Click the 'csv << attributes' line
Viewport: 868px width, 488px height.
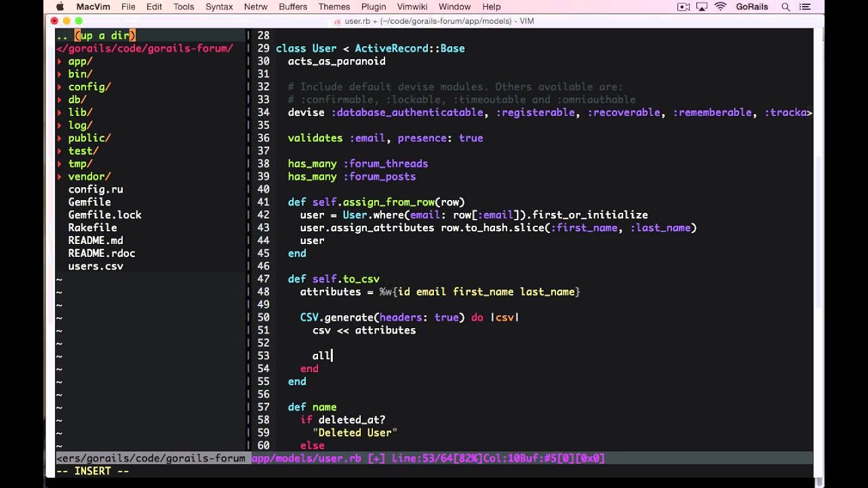pyautogui.click(x=364, y=330)
